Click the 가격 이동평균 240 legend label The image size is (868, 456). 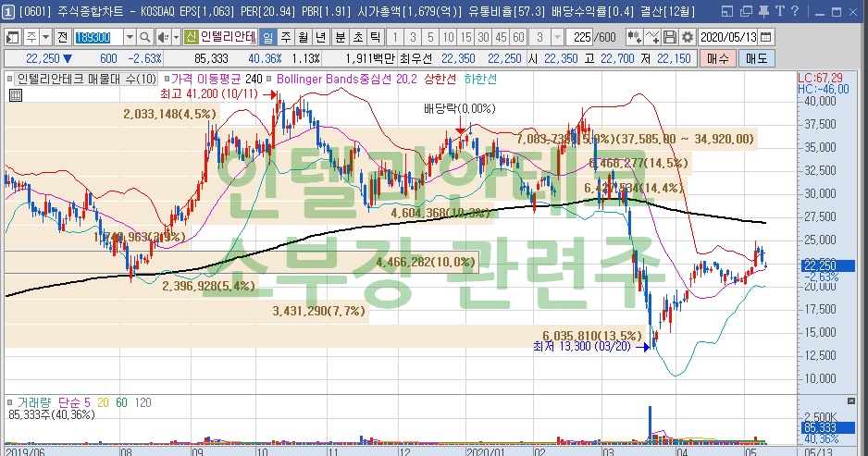(x=217, y=80)
